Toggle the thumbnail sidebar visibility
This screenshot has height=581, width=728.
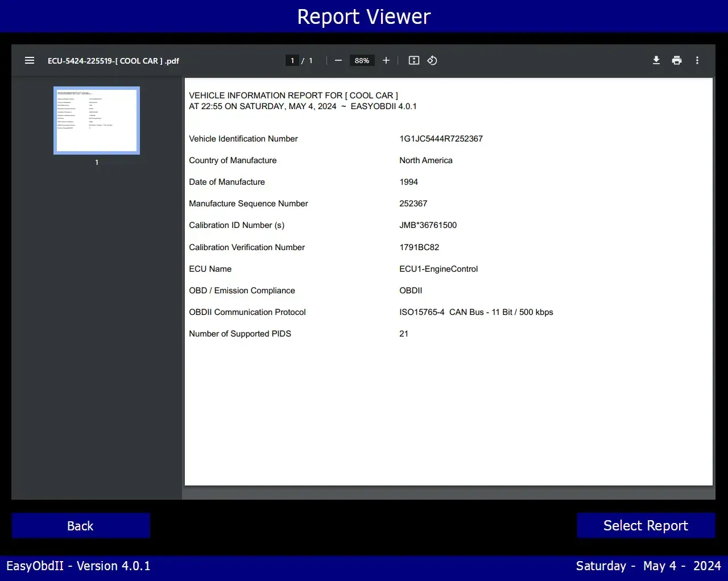30,60
